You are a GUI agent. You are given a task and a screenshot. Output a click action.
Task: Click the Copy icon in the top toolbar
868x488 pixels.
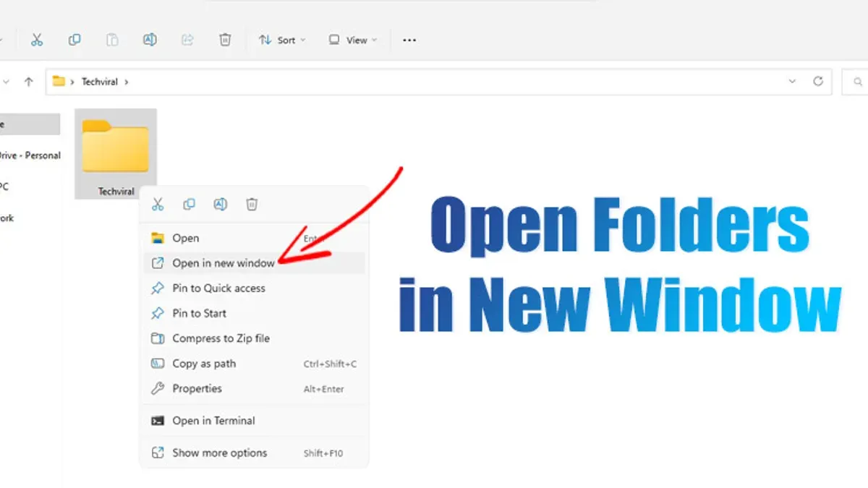[75, 40]
